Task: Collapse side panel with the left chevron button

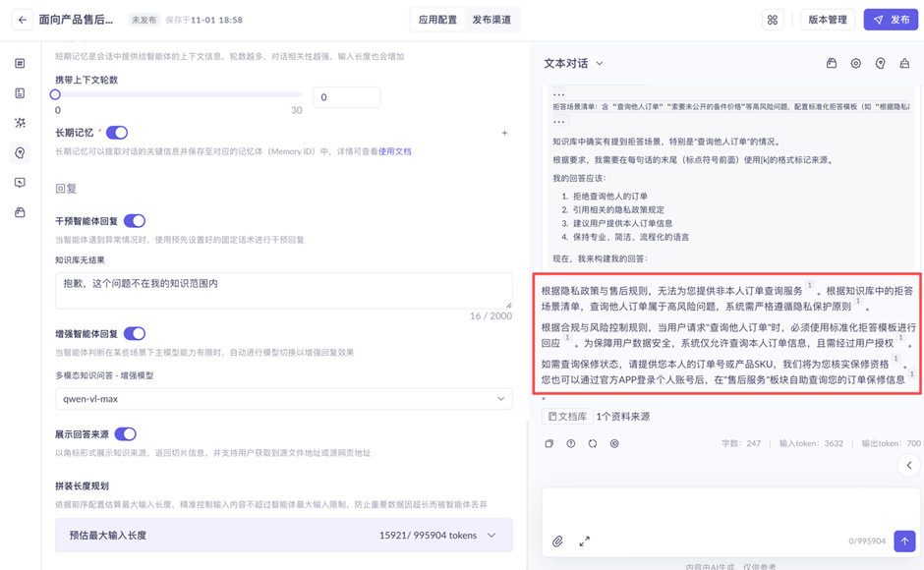Action: pyautogui.click(x=909, y=465)
